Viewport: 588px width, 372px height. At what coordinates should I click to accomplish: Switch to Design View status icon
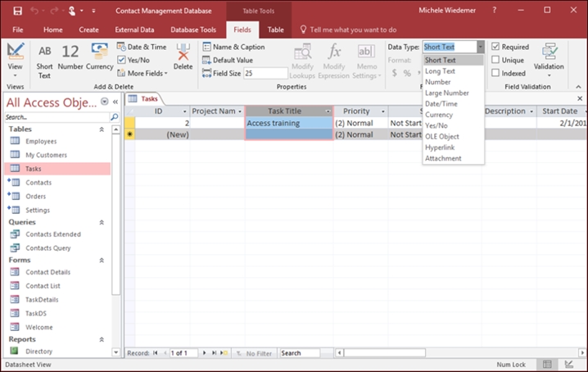[569, 364]
